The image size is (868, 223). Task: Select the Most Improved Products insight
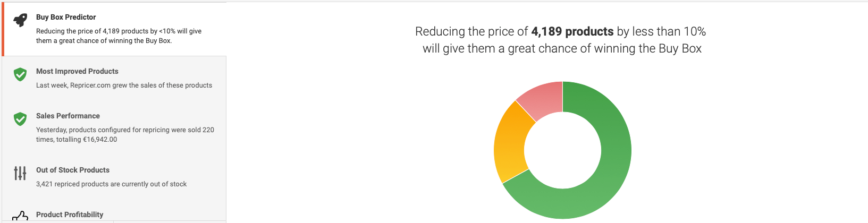pos(115,79)
